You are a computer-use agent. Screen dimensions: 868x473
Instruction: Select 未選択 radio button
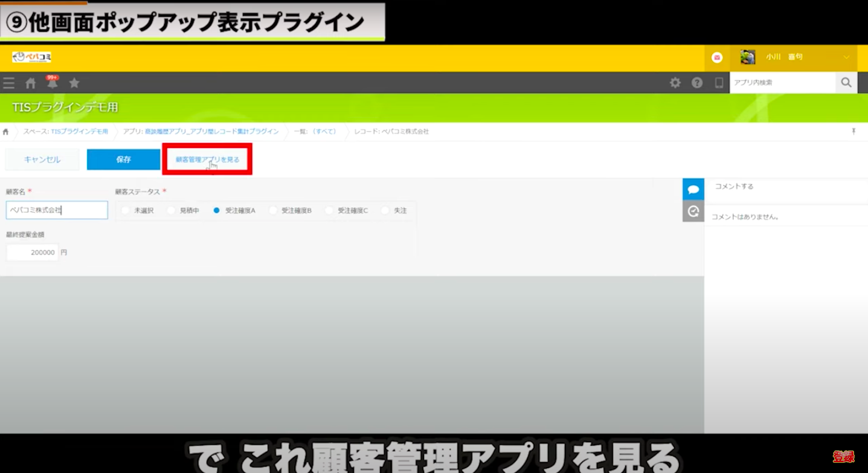pos(126,210)
